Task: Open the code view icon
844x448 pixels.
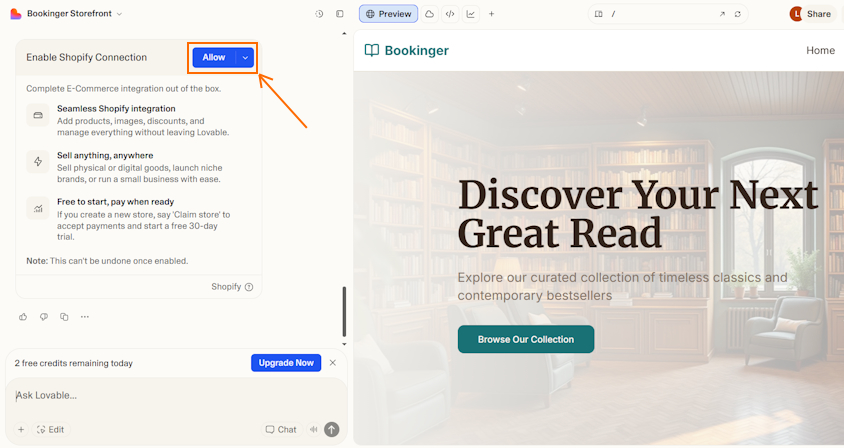Action: click(450, 14)
